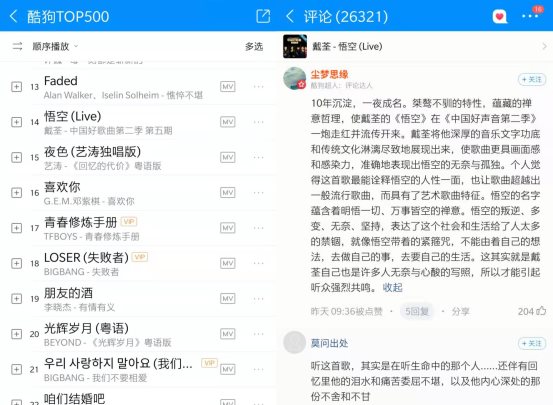Image resolution: width=553 pixels, height=405 pixels.
Task: Open 戴荃 - 悟空 (Live) song thumbnail
Action: [x=295, y=46]
